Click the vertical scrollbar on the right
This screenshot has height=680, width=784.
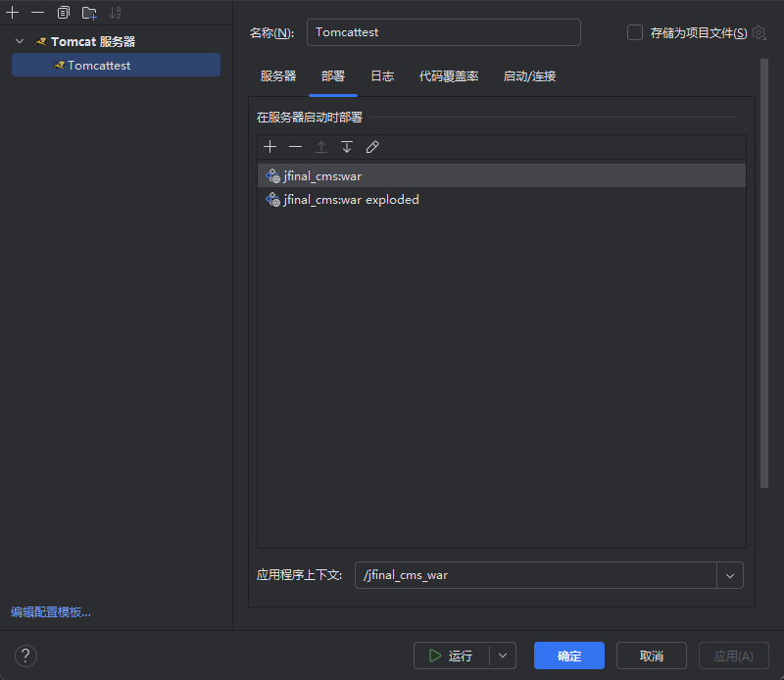coord(764,274)
